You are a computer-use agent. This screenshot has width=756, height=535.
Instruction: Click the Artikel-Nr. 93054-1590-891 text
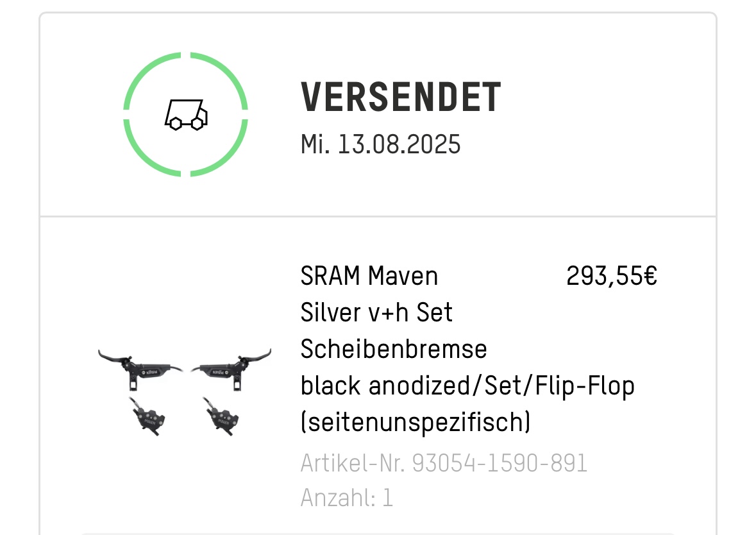point(444,463)
